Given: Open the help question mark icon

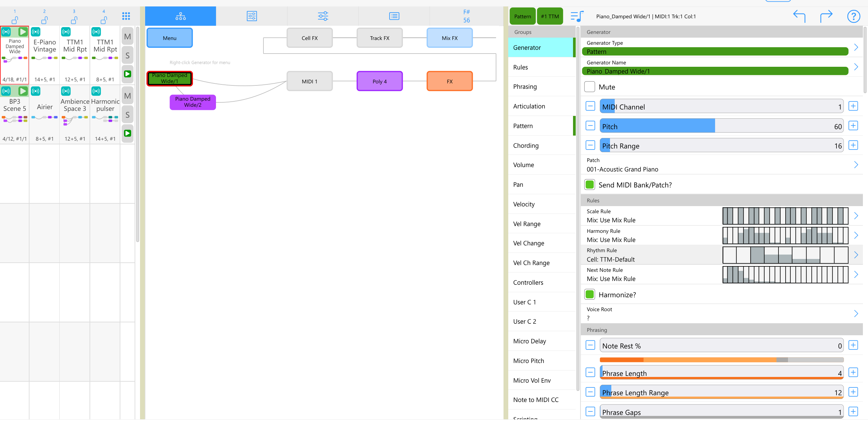Looking at the screenshot, I should tap(853, 16).
